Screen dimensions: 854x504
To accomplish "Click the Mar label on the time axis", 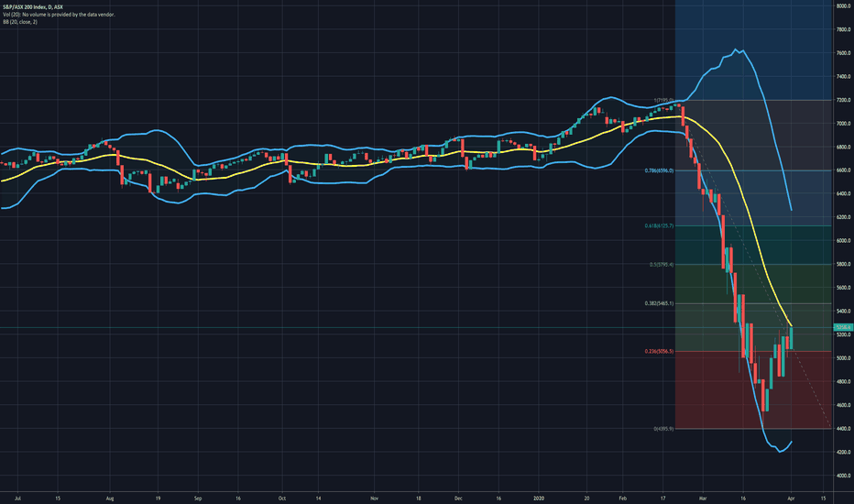I will [703, 498].
